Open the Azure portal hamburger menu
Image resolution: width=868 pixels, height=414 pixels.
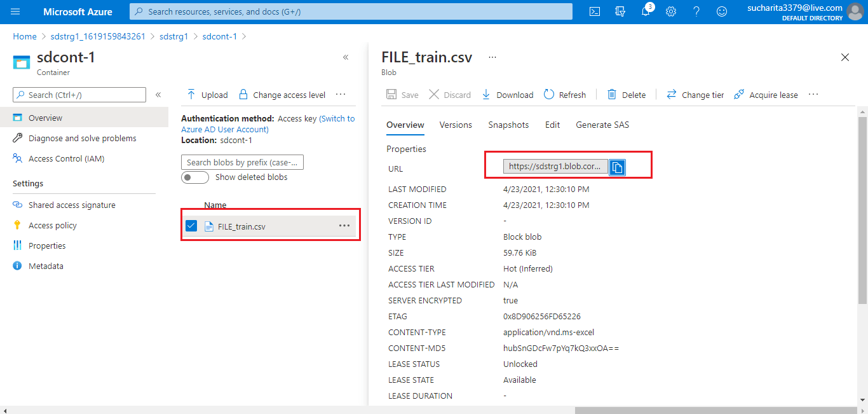tap(15, 11)
